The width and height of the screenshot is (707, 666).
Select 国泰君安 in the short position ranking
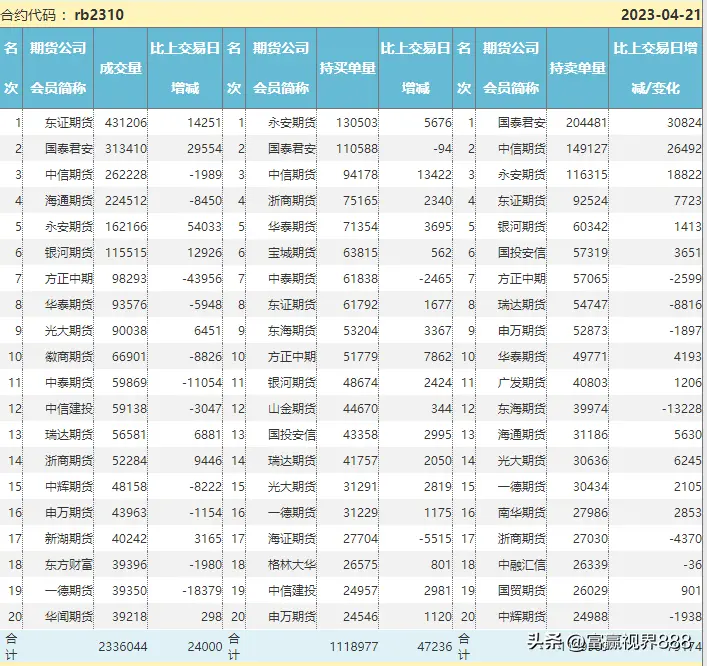point(521,123)
